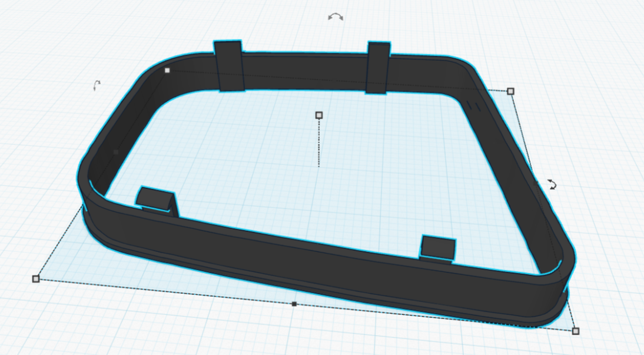644x355 pixels.
Task: Click the right-side rotation arrow handle
Action: click(x=552, y=184)
